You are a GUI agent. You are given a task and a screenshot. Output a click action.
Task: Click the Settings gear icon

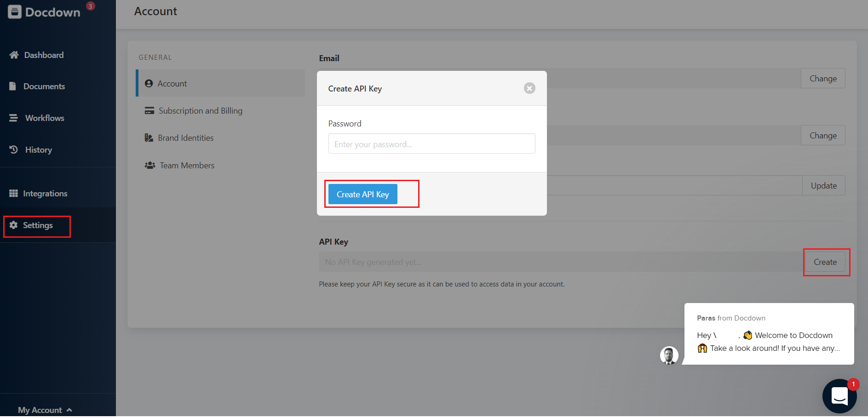click(x=13, y=225)
